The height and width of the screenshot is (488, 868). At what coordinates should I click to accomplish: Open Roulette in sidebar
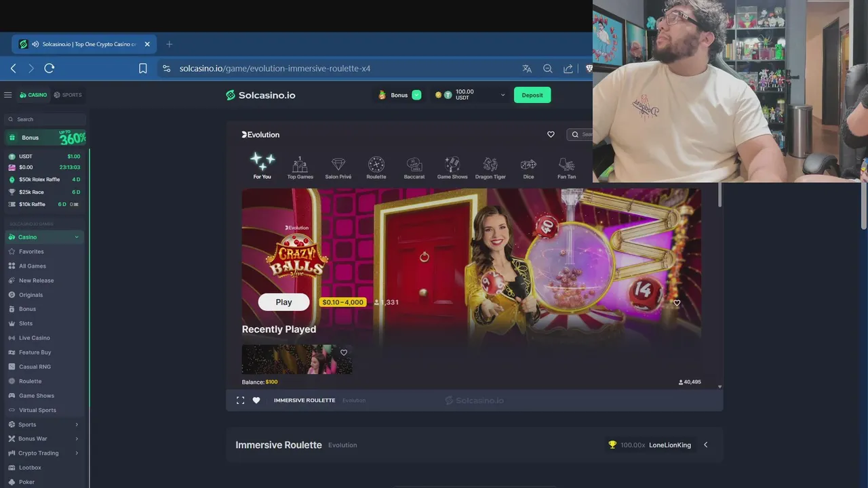[x=30, y=381]
